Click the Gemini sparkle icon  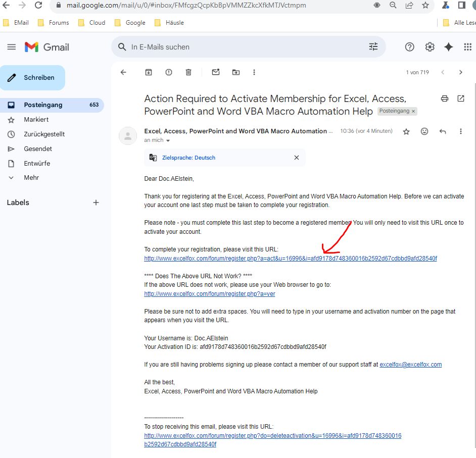(x=448, y=47)
